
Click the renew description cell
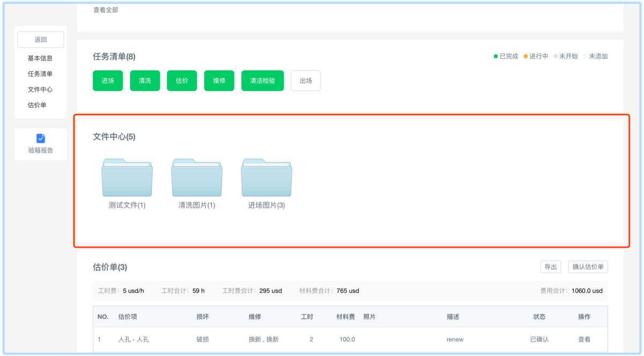(455, 339)
